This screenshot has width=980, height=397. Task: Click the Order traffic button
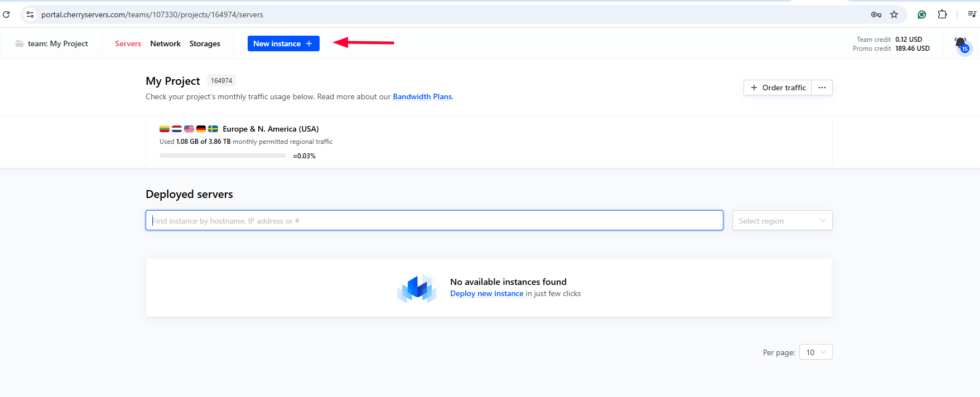tap(778, 88)
